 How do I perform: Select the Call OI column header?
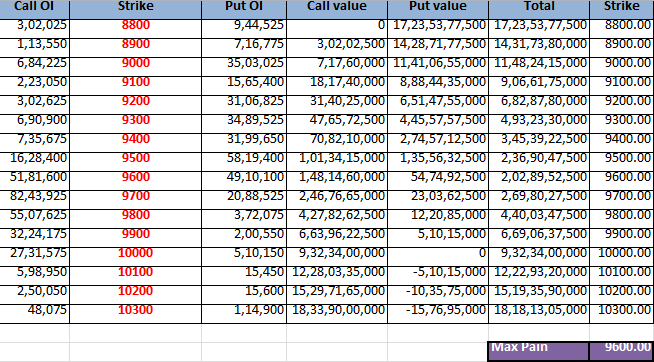[35, 9]
